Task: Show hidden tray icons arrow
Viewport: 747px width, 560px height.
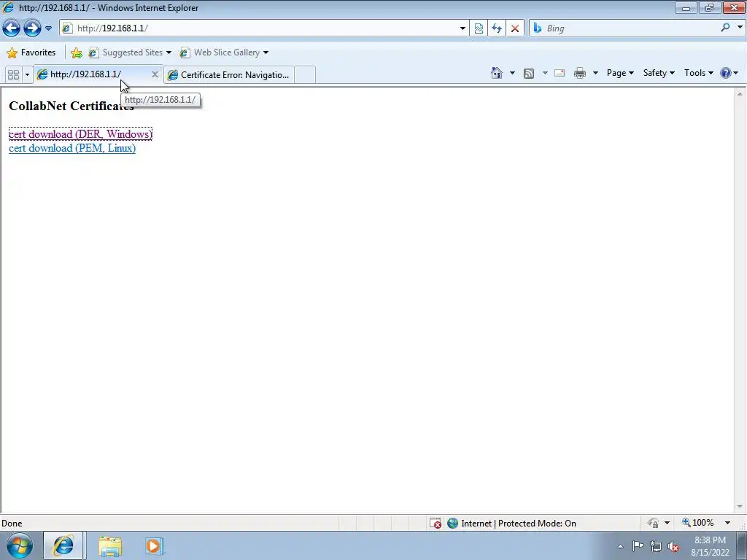Action: [x=620, y=546]
